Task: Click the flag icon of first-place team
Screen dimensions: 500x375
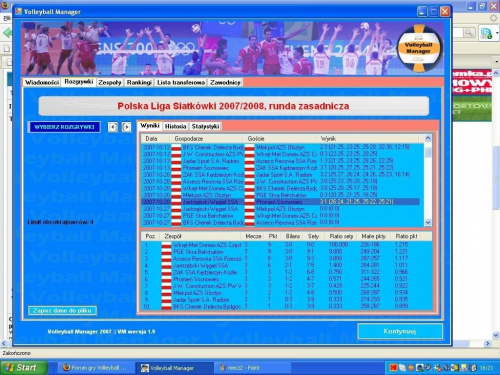Action: pyautogui.click(x=166, y=245)
